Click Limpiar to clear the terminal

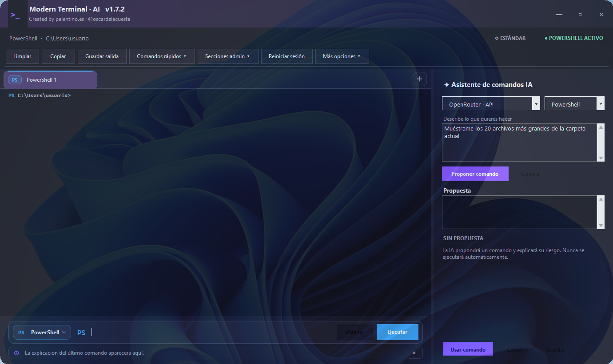[x=22, y=56]
